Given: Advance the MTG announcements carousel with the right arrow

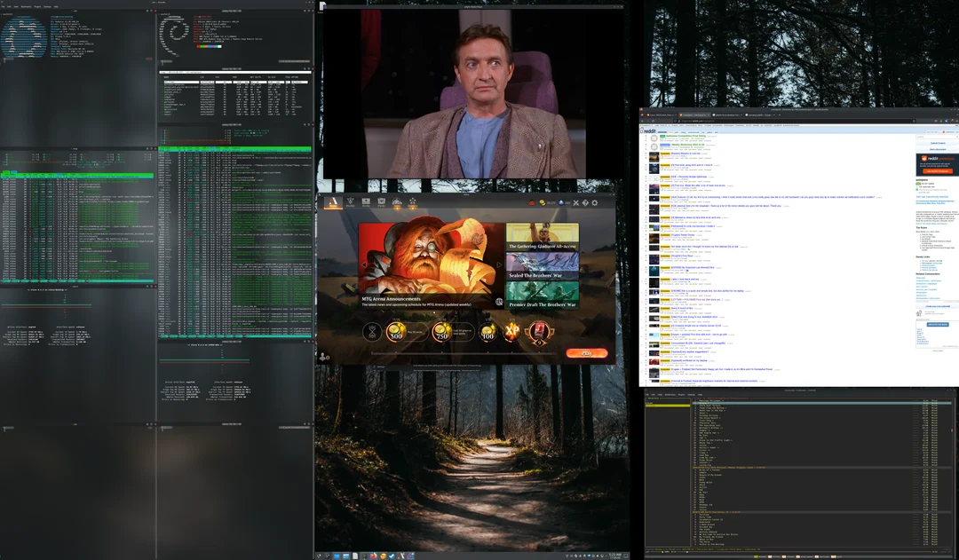Looking at the screenshot, I should (x=498, y=264).
